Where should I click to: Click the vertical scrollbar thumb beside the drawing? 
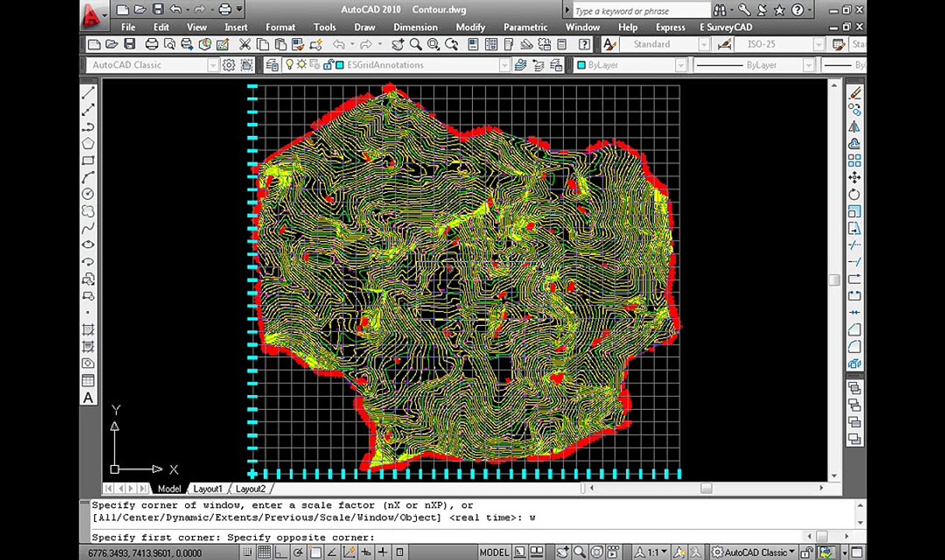[835, 279]
